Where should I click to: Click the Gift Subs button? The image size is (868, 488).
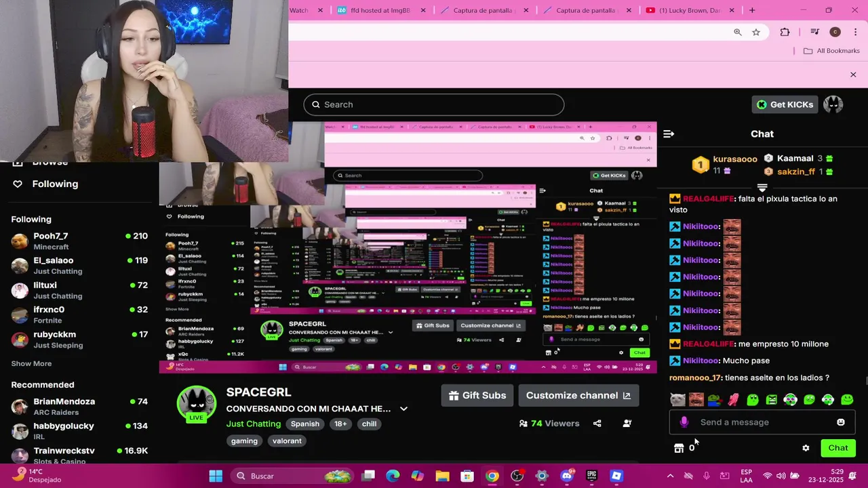477,396
